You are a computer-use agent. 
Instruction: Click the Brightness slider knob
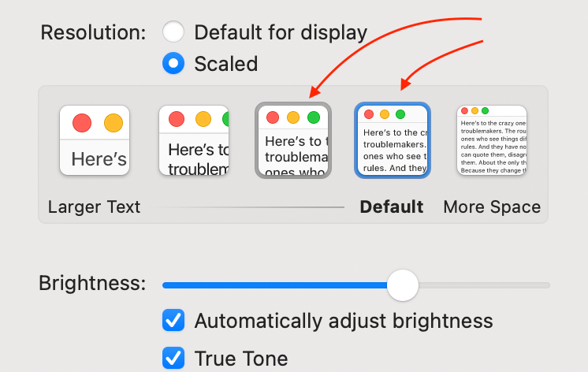point(403,285)
